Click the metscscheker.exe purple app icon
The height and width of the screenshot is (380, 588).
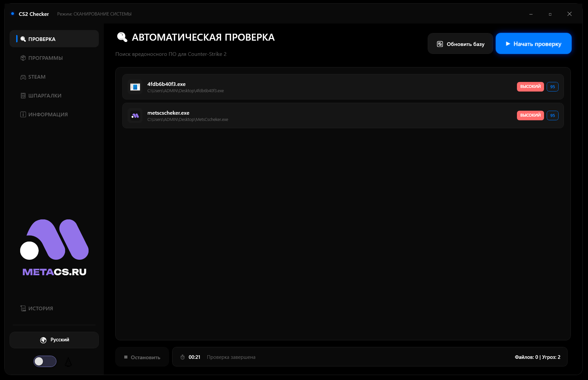tap(135, 116)
